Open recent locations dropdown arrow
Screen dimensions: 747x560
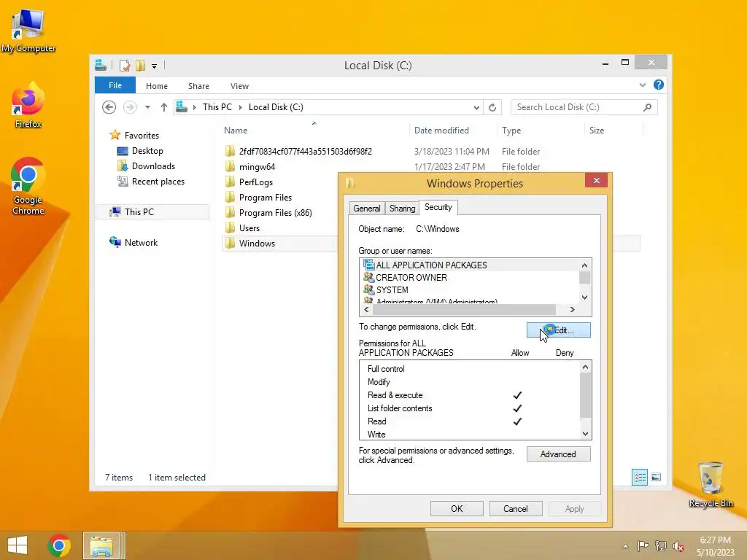pyautogui.click(x=147, y=107)
